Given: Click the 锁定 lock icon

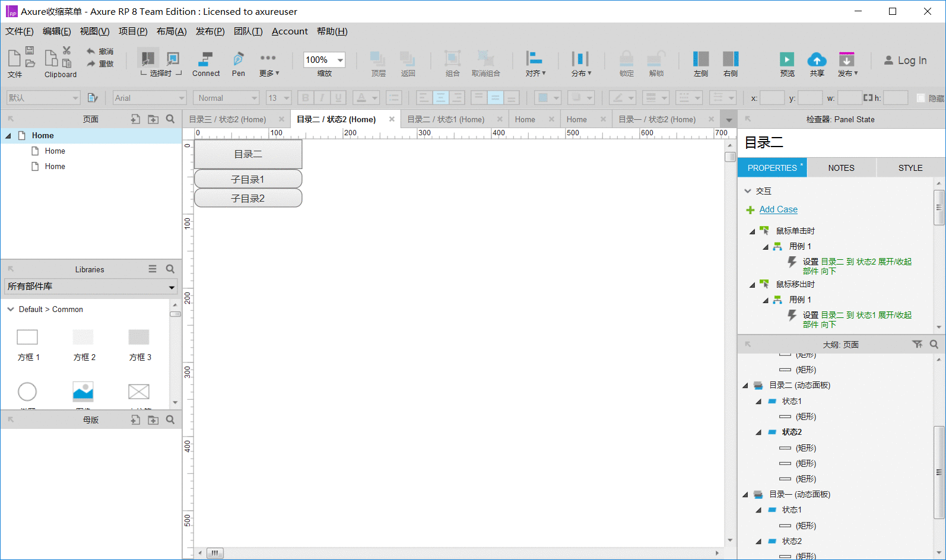Looking at the screenshot, I should (x=627, y=58).
